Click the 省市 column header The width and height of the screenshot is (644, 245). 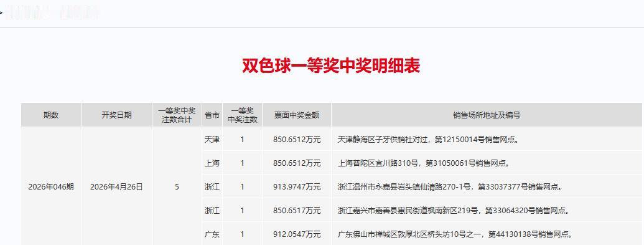212,115
